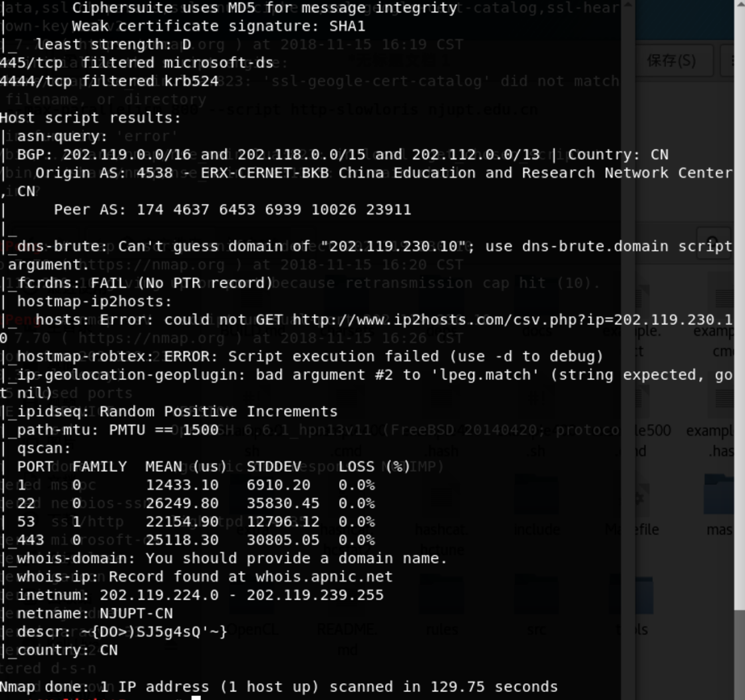The image size is (745, 700).
Task: Click the qscan PORT FAMILY header row
Action: (x=214, y=466)
